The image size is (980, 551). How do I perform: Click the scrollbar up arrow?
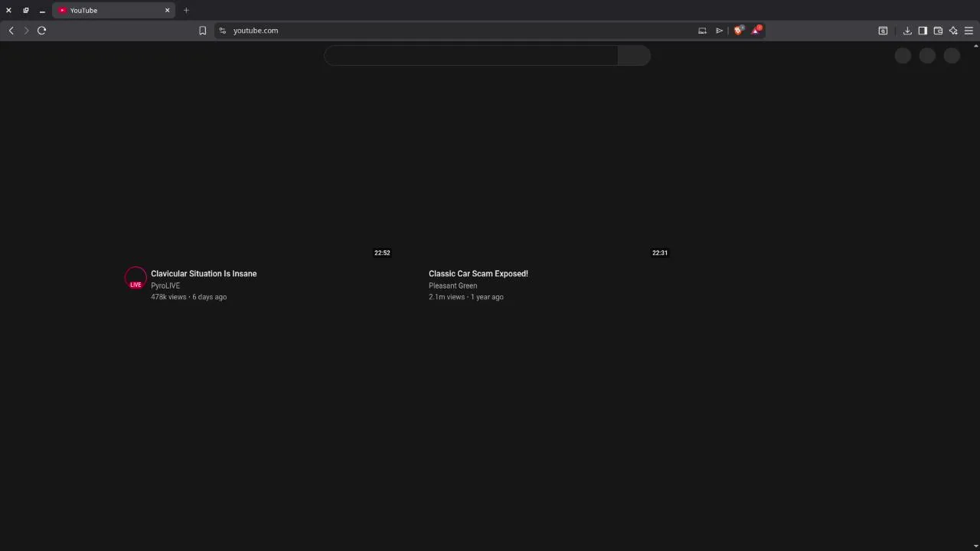pyautogui.click(x=976, y=46)
